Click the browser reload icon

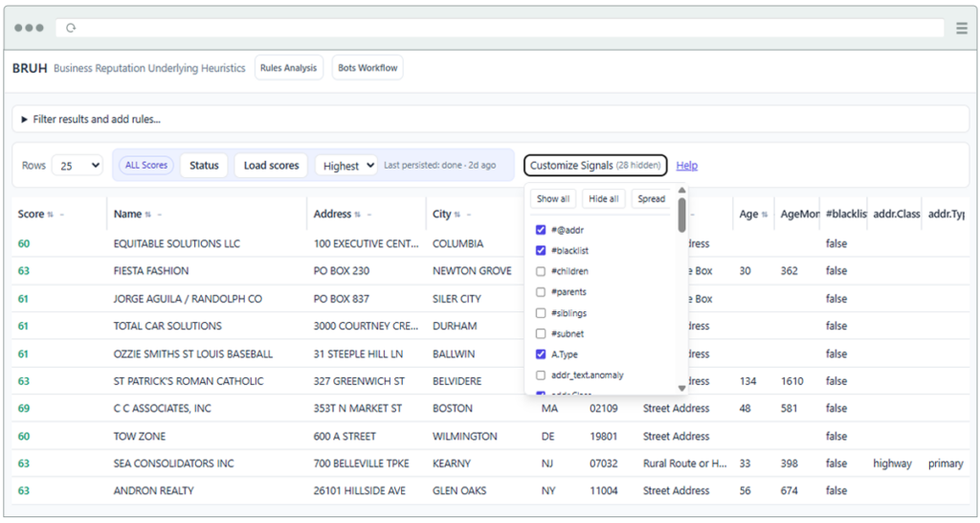pyautogui.click(x=71, y=28)
